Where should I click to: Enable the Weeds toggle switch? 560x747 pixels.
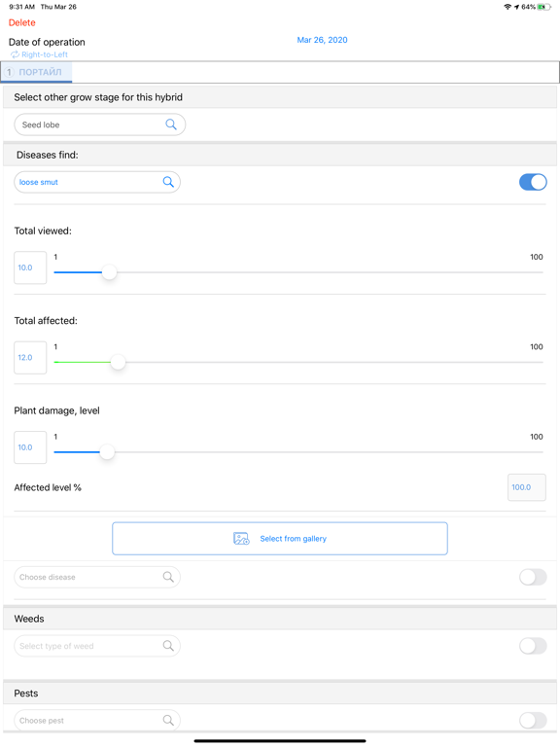[533, 646]
